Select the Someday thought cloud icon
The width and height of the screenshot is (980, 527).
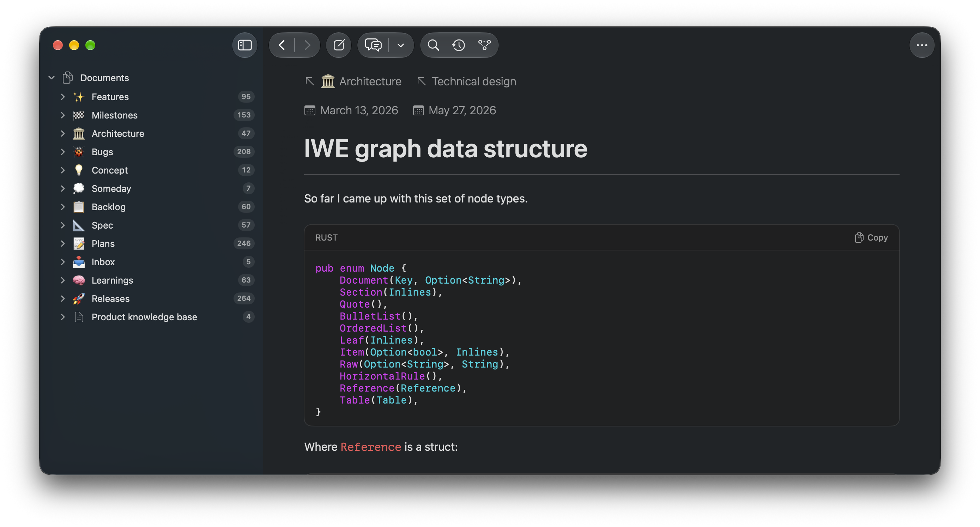79,188
